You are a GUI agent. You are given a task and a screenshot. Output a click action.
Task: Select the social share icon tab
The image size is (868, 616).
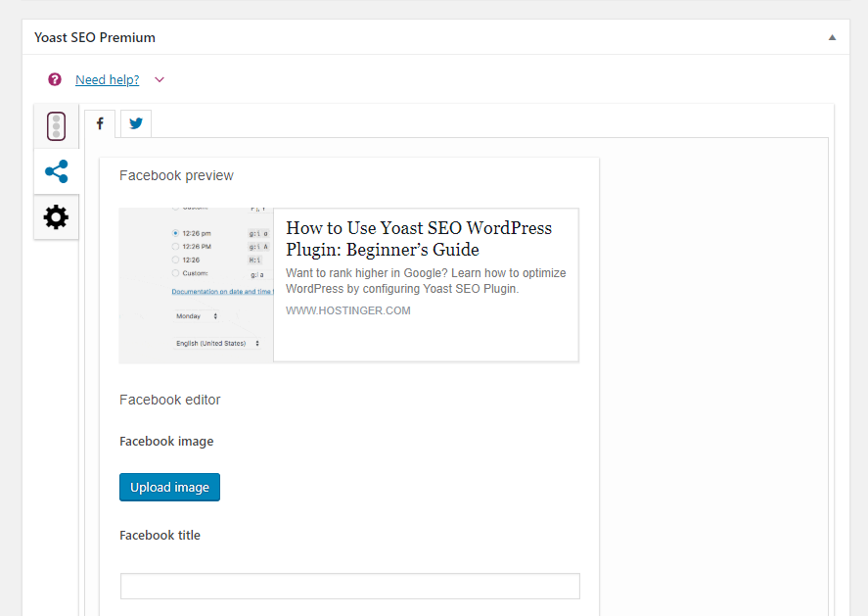coord(56,171)
